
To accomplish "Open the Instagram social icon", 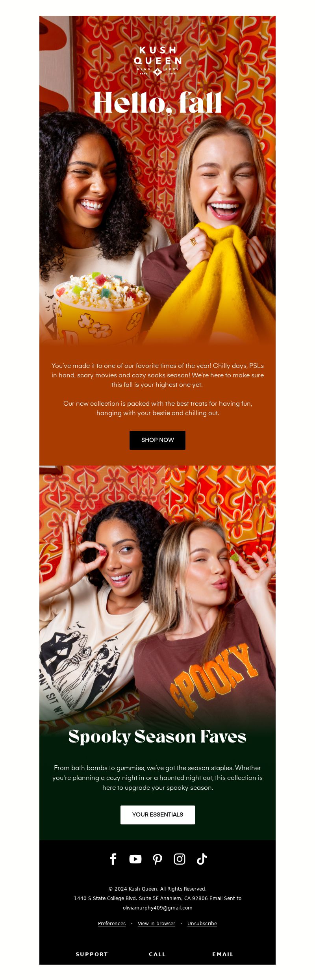I will tap(180, 859).
